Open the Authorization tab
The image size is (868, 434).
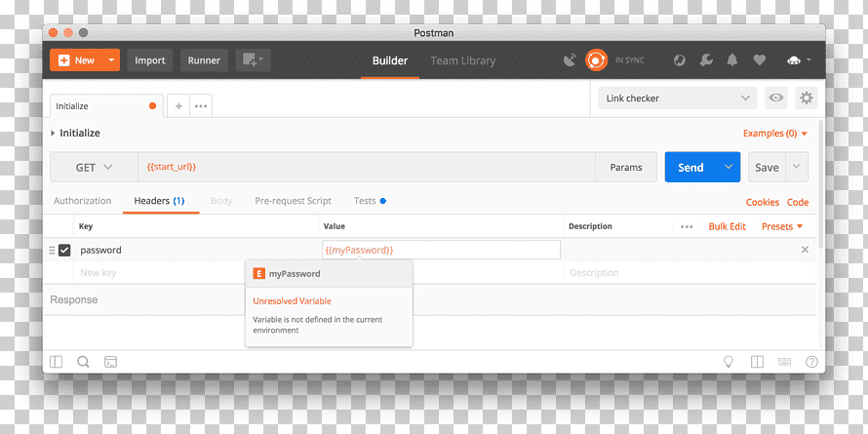pyautogui.click(x=82, y=201)
